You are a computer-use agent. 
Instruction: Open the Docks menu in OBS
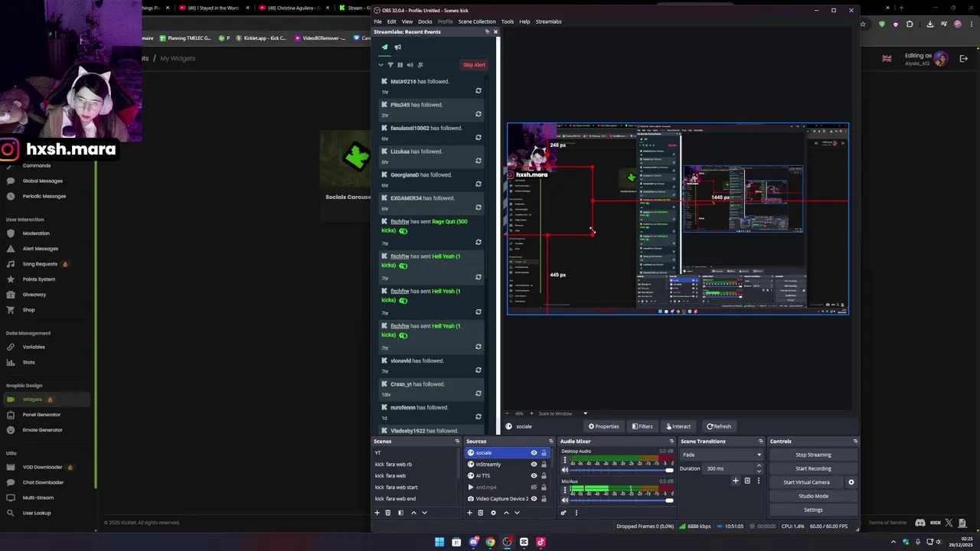coord(425,21)
